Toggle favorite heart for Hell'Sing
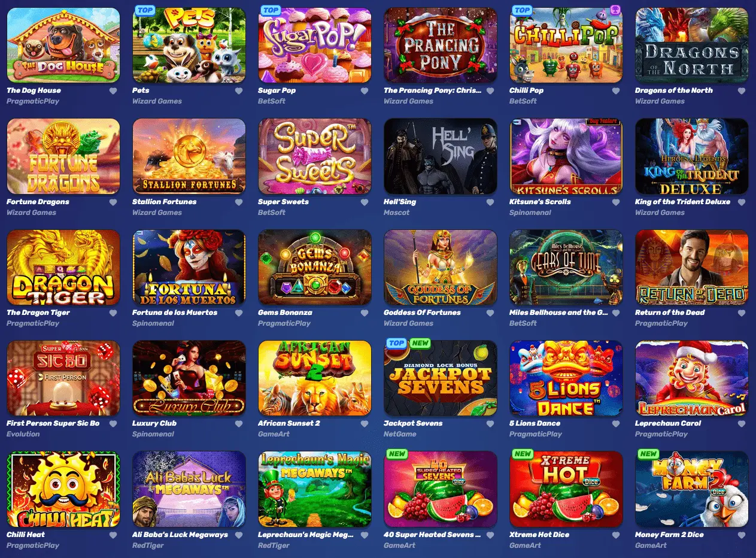Image resolution: width=756 pixels, height=558 pixels. click(490, 202)
